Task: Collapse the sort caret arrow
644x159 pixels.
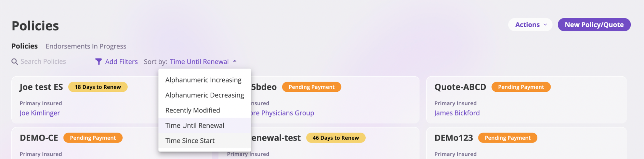Action: tap(235, 61)
